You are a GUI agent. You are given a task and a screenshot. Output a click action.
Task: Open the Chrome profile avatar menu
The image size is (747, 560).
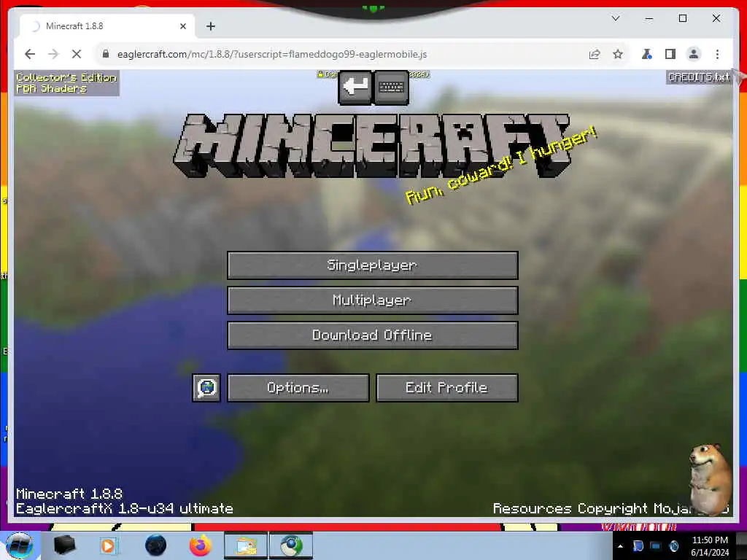[694, 54]
